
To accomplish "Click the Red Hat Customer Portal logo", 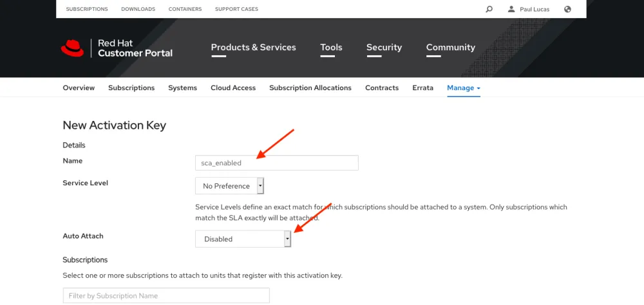I will (117, 48).
